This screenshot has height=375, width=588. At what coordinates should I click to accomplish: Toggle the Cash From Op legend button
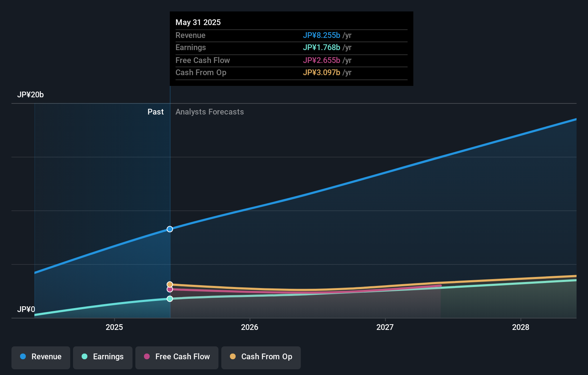261,357
